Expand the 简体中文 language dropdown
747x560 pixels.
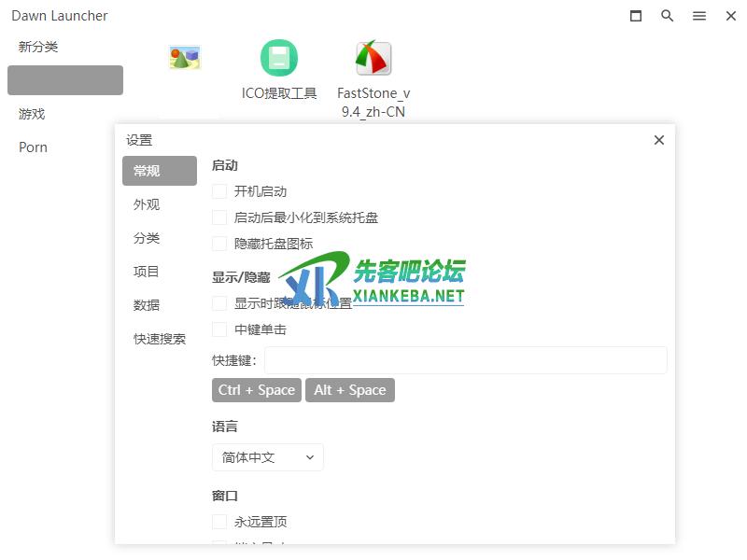268,457
